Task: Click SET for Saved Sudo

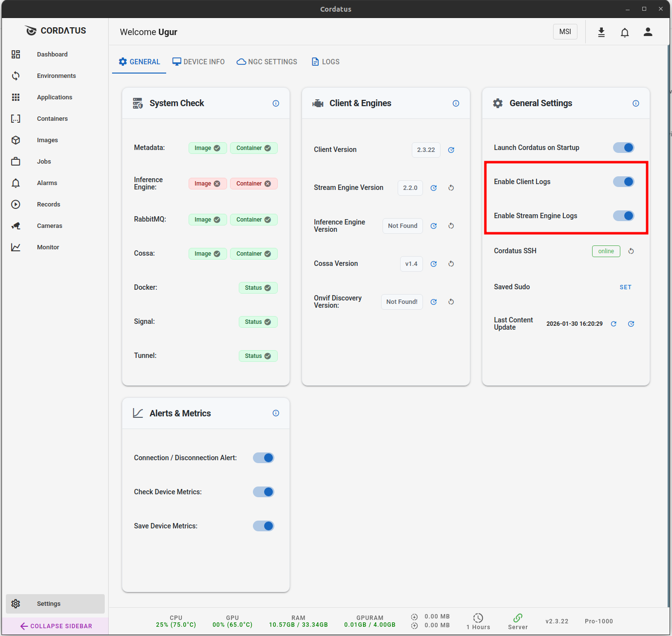Action: pos(625,287)
